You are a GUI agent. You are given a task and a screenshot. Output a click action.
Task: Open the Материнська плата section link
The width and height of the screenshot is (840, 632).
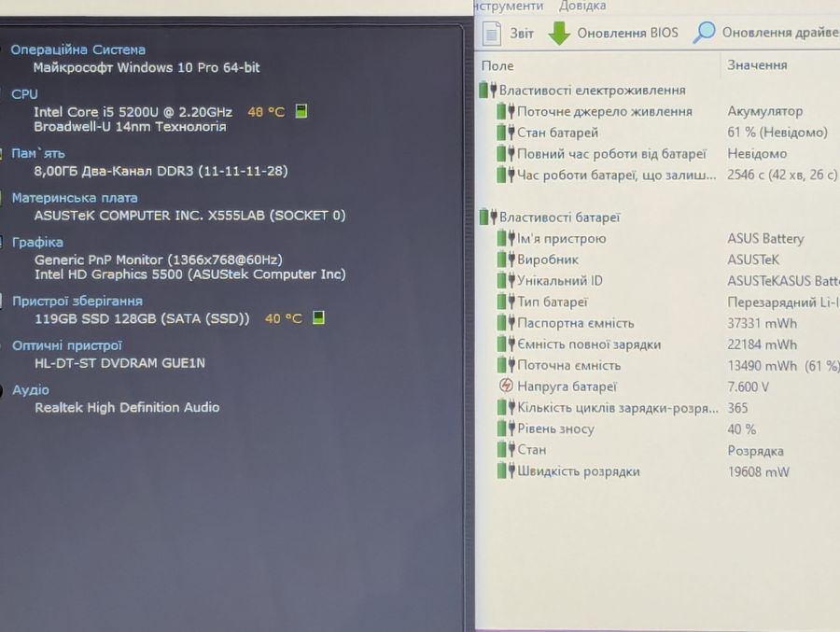pyautogui.click(x=75, y=198)
